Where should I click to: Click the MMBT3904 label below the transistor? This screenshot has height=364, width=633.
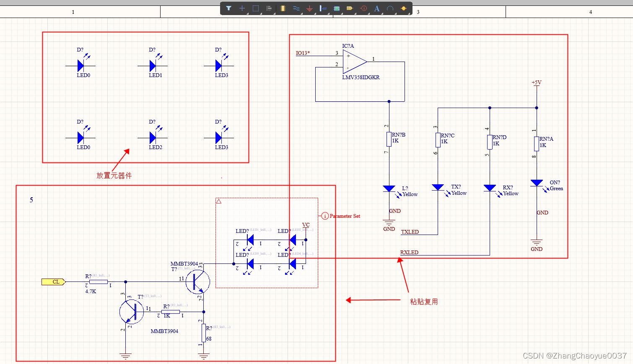point(164,331)
